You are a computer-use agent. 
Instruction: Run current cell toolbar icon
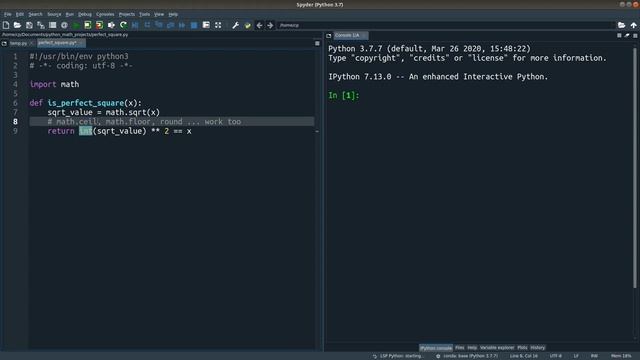coord(87,25)
